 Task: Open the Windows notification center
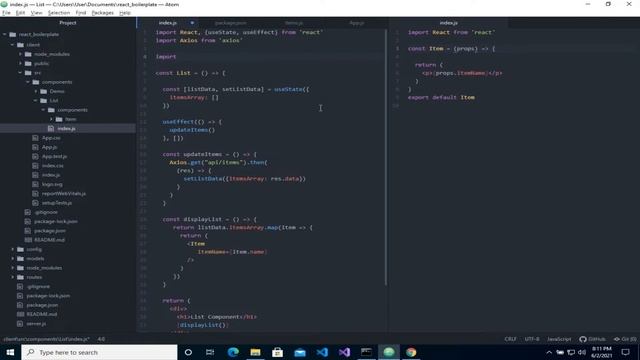click(x=625, y=352)
